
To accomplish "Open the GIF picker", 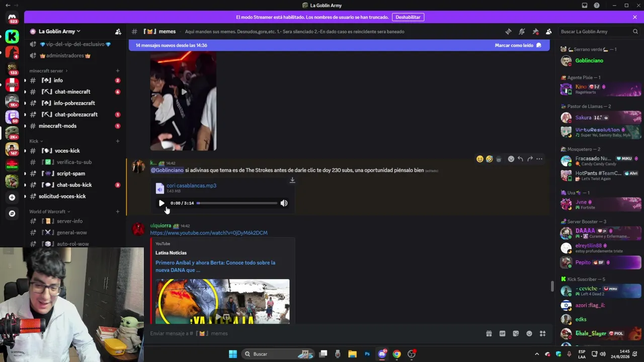I will click(x=502, y=333).
